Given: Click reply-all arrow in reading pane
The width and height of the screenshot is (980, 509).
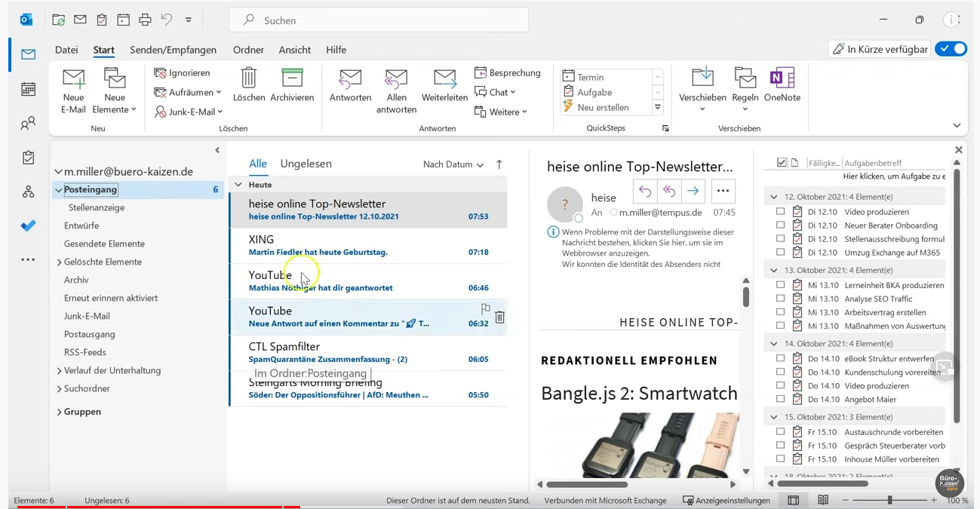Looking at the screenshot, I should 669,191.
